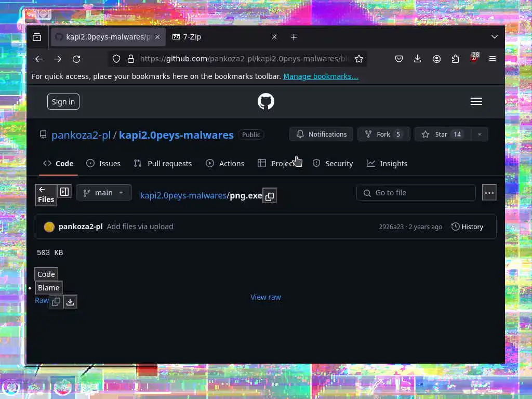The height and width of the screenshot is (399, 532).
Task: Click the red extension badge showing 28
Action: [474, 57]
